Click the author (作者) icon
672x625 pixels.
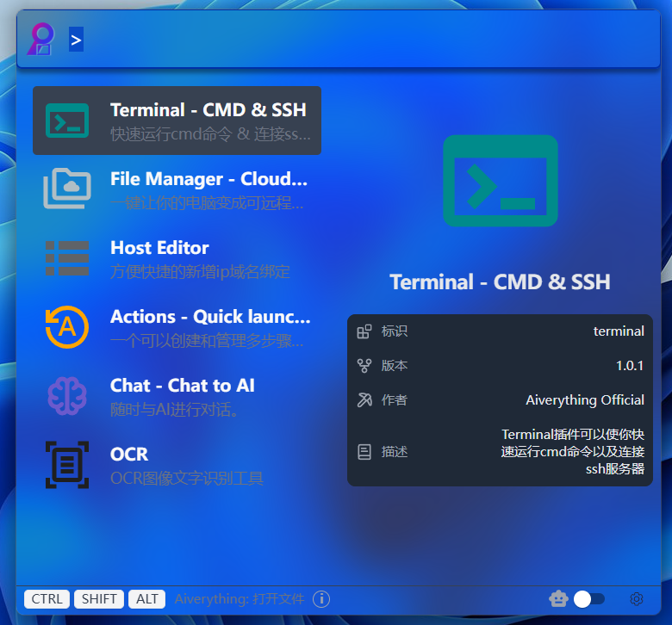pyautogui.click(x=364, y=400)
